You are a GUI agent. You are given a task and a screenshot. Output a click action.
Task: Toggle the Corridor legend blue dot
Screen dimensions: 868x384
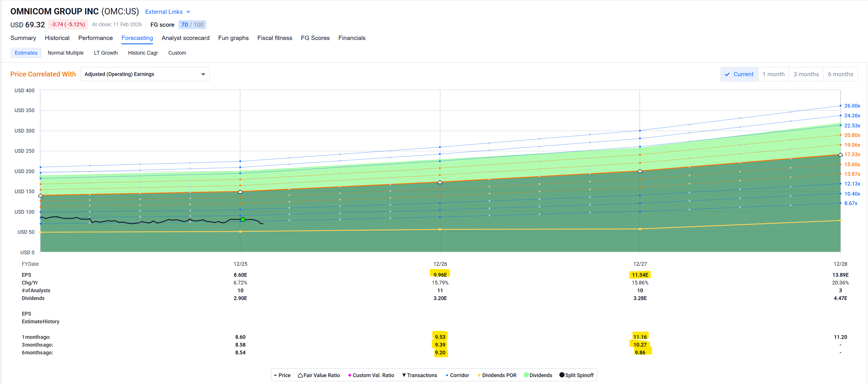point(447,375)
